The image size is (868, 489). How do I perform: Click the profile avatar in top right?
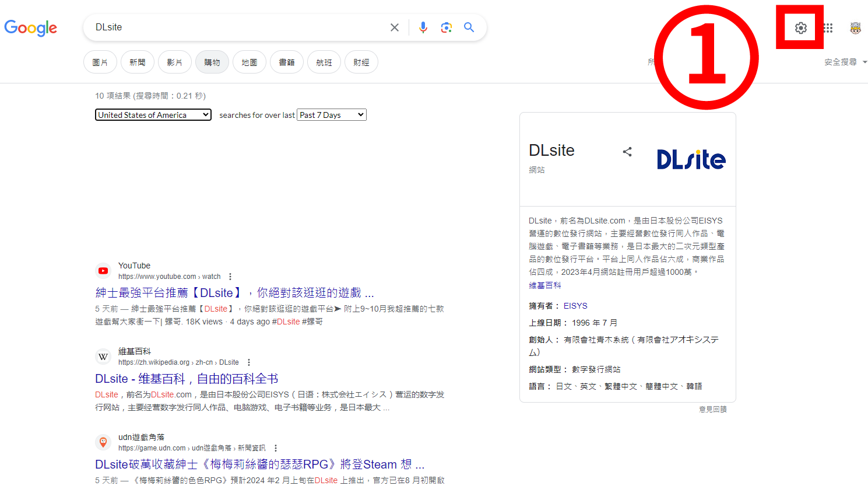[855, 27]
